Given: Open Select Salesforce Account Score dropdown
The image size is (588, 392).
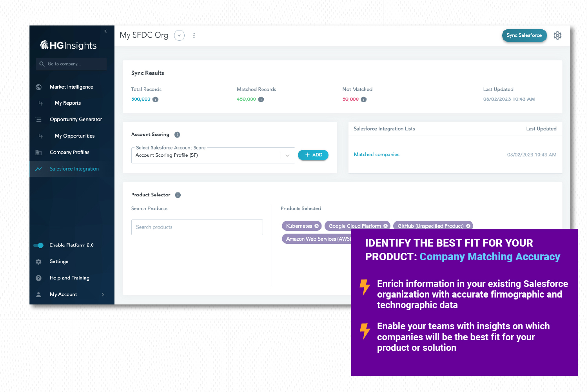Looking at the screenshot, I should tap(287, 156).
